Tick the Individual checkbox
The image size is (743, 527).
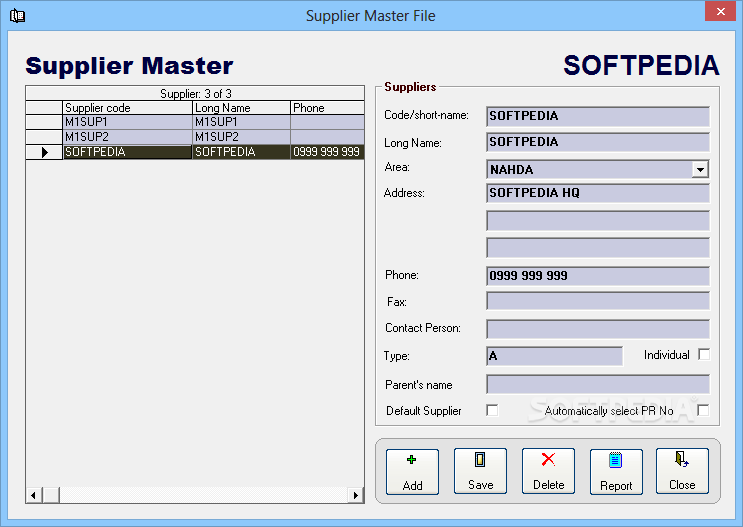coord(704,354)
